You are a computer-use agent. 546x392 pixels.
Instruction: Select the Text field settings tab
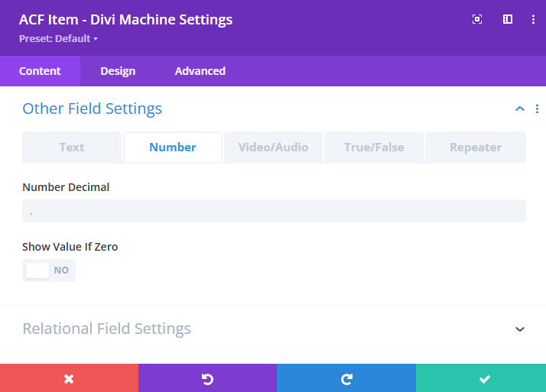(72, 147)
